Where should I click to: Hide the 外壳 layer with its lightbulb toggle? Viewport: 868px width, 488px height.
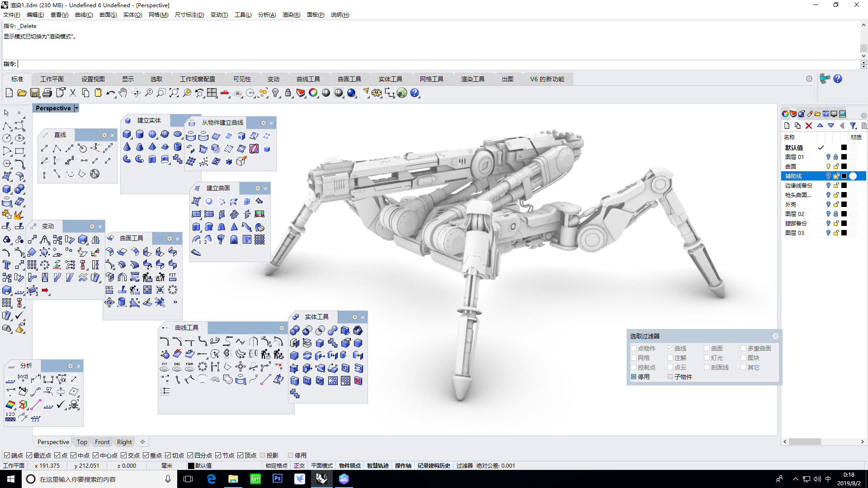tap(828, 204)
